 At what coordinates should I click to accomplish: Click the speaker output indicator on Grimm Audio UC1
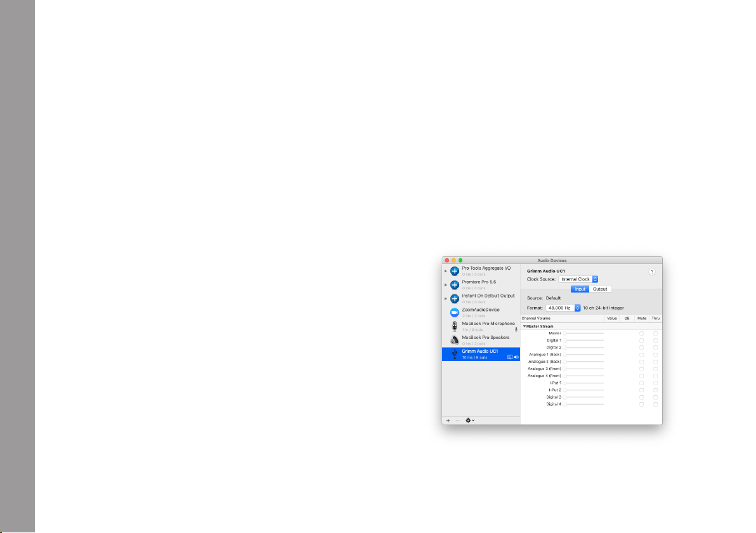tap(516, 357)
